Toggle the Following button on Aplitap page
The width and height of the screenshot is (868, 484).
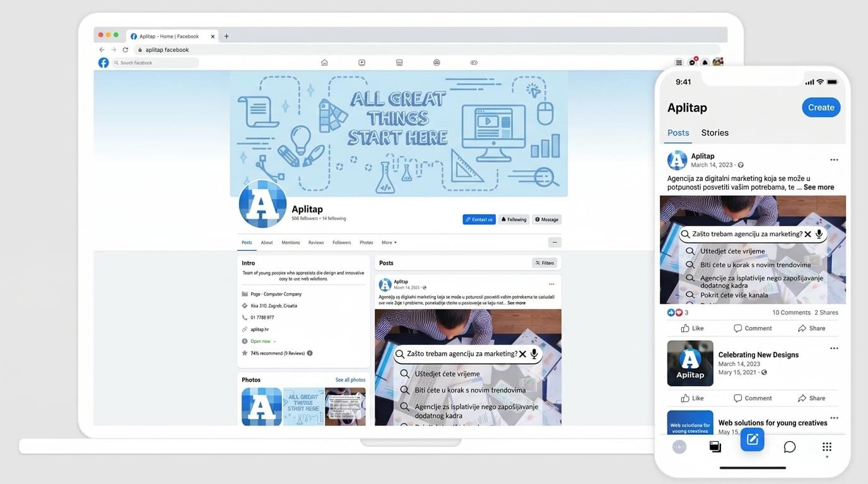coord(513,219)
